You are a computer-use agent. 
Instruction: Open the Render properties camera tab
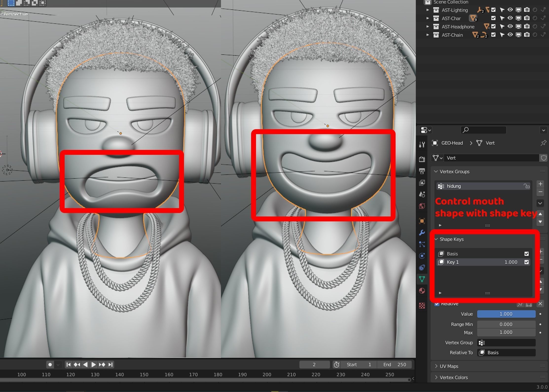(422, 159)
